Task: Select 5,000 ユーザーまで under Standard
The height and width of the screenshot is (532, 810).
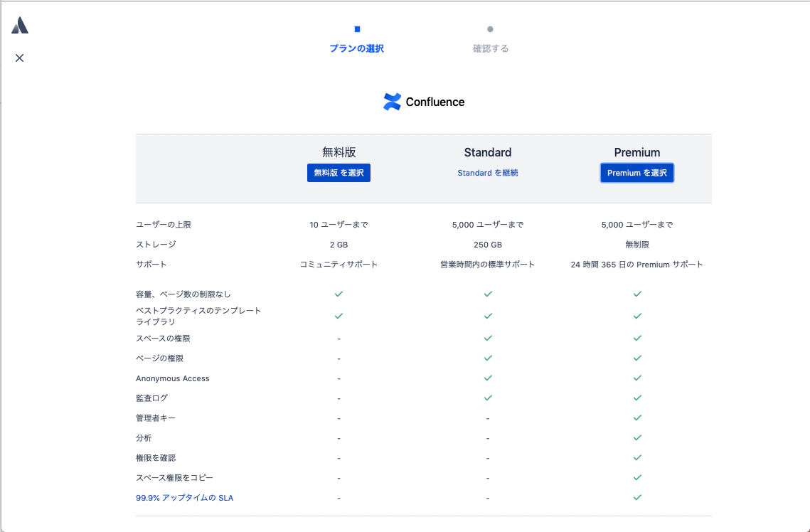Action: click(488, 225)
